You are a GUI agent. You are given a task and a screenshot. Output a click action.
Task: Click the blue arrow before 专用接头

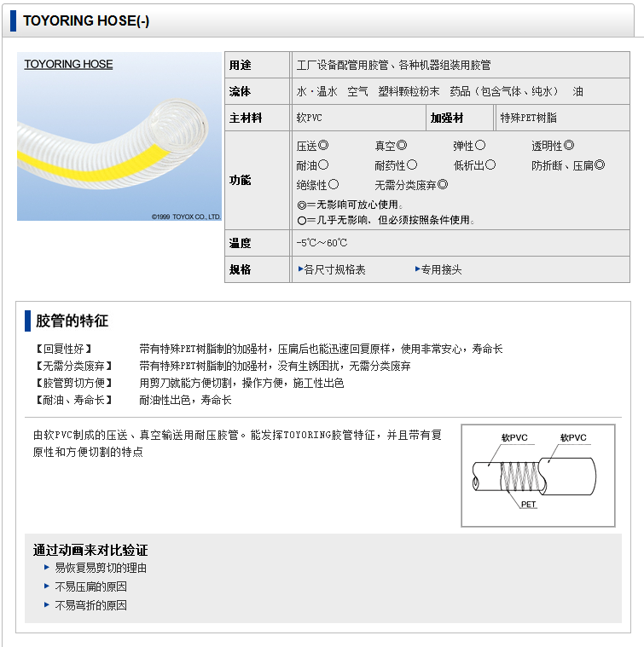pyautogui.click(x=418, y=269)
